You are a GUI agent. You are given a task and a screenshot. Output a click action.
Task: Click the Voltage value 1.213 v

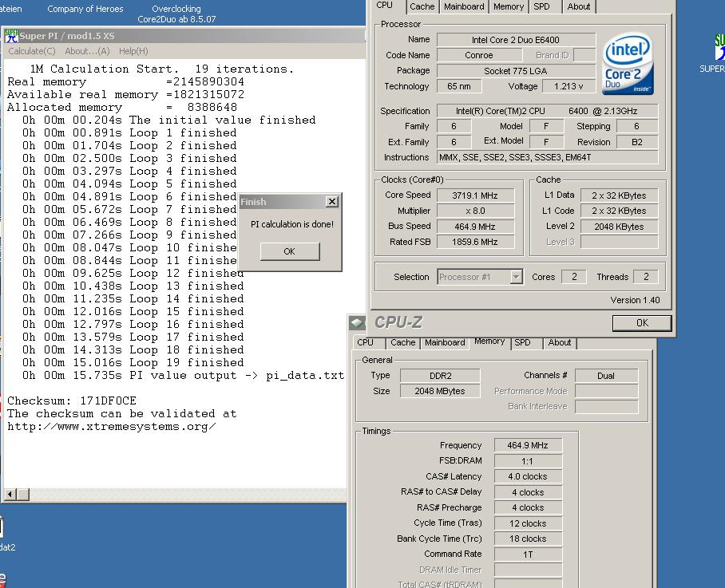(x=569, y=86)
